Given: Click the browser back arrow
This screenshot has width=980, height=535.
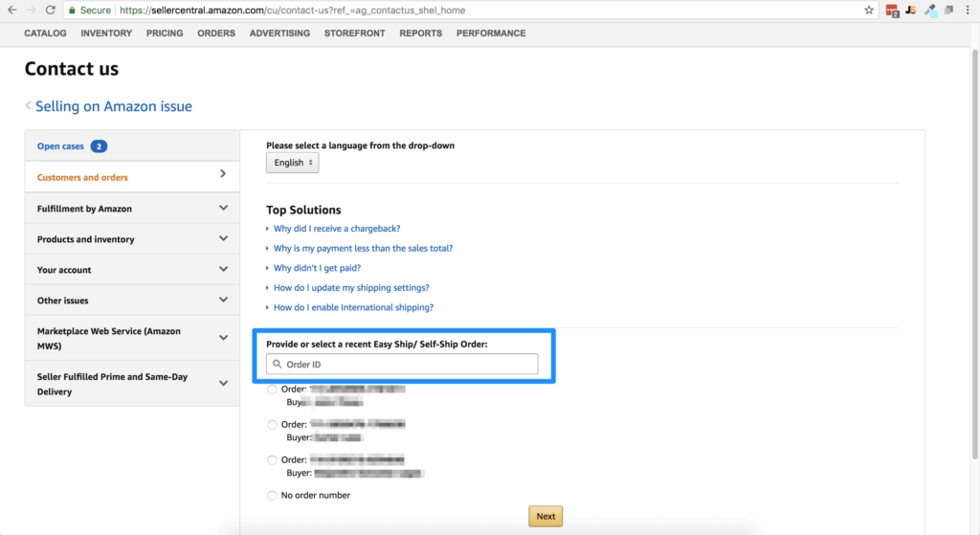Looking at the screenshot, I should point(11,10).
